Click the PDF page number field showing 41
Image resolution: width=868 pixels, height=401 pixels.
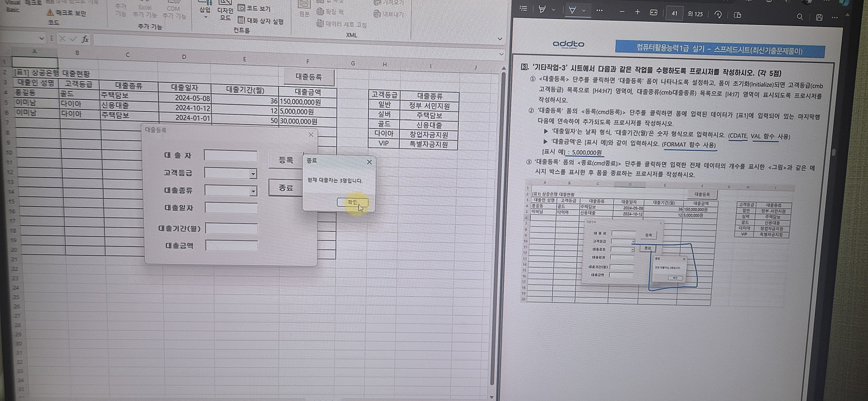[x=674, y=14]
